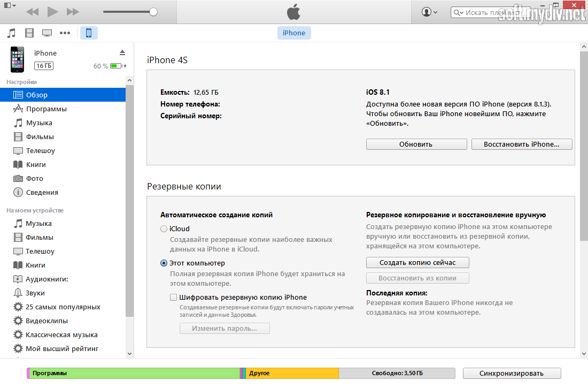This screenshot has width=588, height=388.
Task: Open Звуки on the device
Action: pos(63,293)
